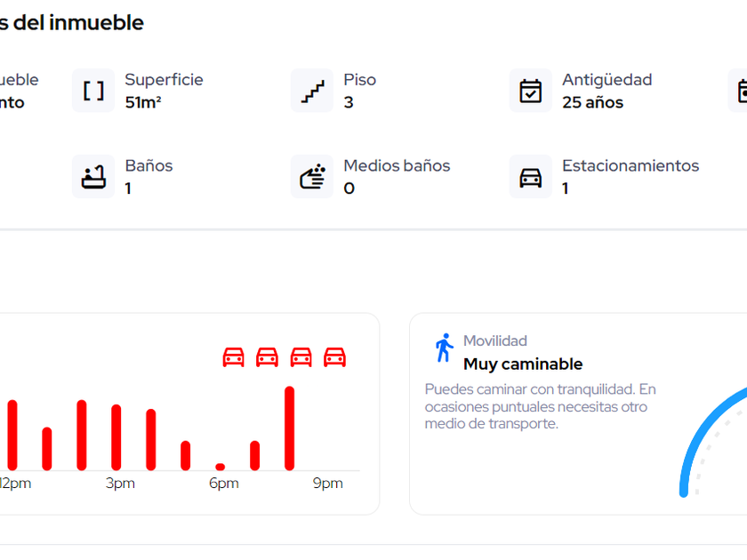Viewport: 747px width, 560px height.
Task: Select the second red car traffic icon
Action: [267, 357]
